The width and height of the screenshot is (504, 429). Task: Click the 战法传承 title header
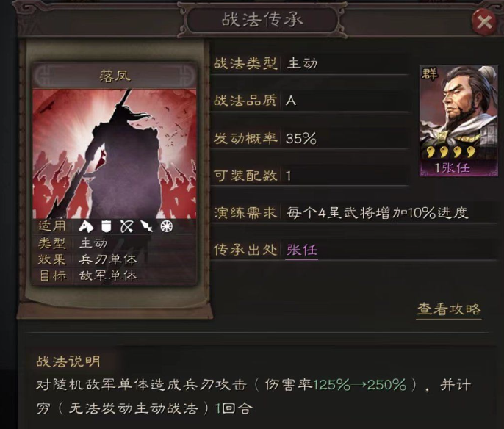(262, 20)
